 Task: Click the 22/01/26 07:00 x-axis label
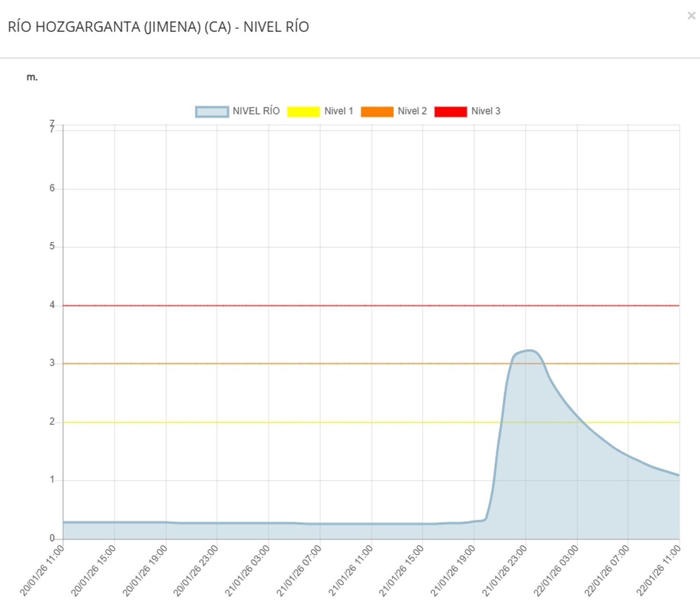tap(607, 571)
